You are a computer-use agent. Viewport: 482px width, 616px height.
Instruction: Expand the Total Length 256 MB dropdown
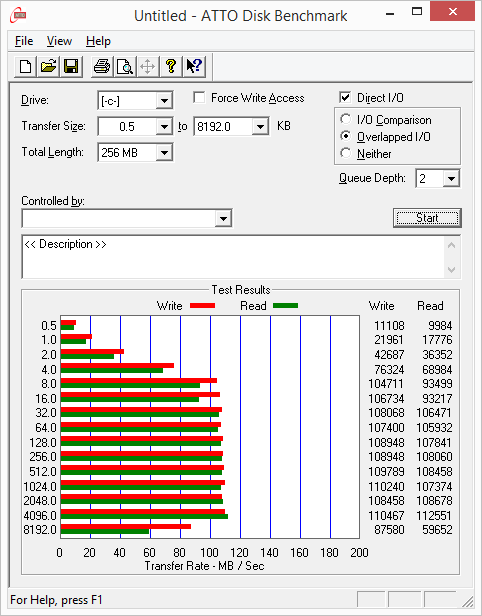[x=164, y=152]
